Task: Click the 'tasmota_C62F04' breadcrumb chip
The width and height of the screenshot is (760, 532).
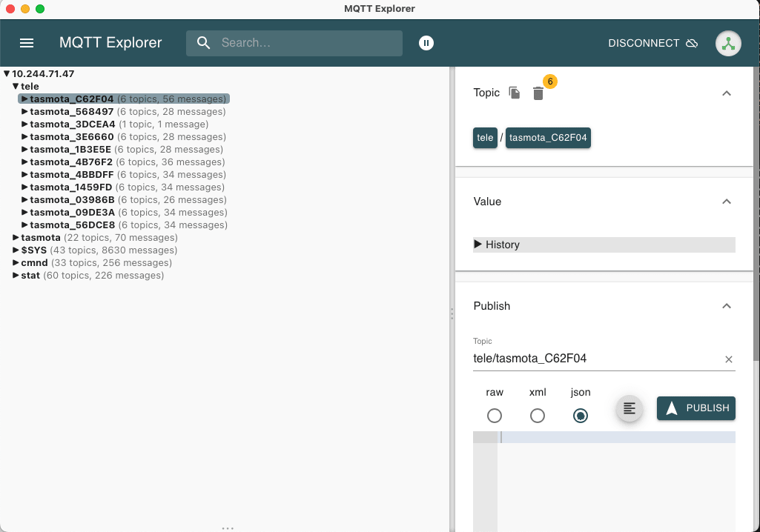Action: [548, 138]
